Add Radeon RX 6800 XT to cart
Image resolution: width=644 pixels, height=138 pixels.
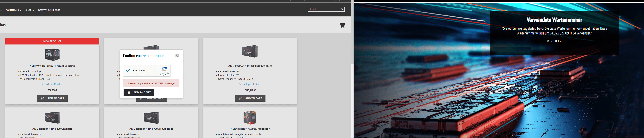[x=250, y=98]
